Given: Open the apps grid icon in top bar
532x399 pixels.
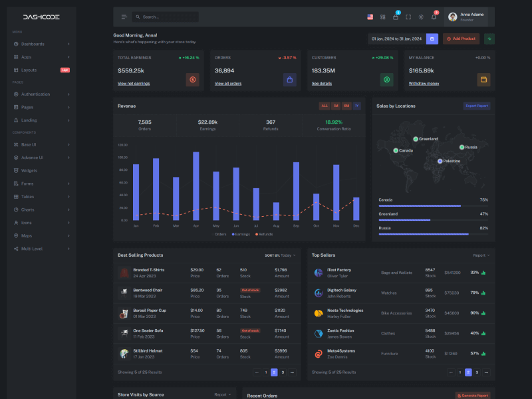Looking at the screenshot, I should point(383,17).
